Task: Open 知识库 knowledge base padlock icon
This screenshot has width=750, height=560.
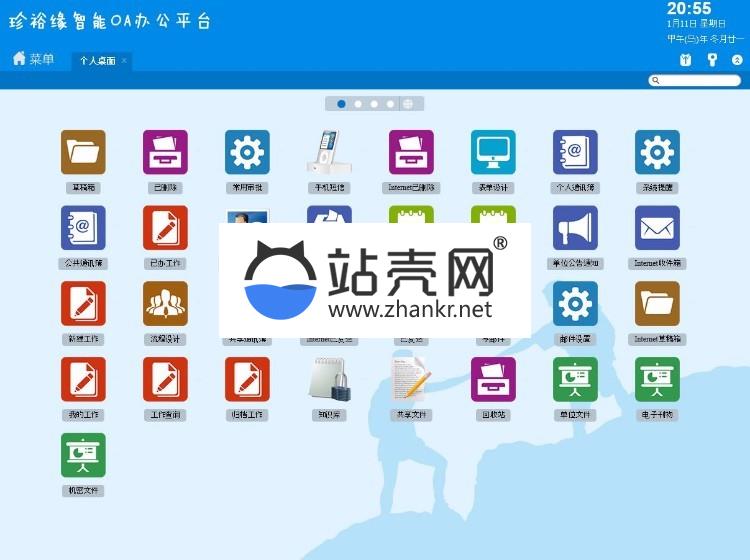Action: click(329, 380)
